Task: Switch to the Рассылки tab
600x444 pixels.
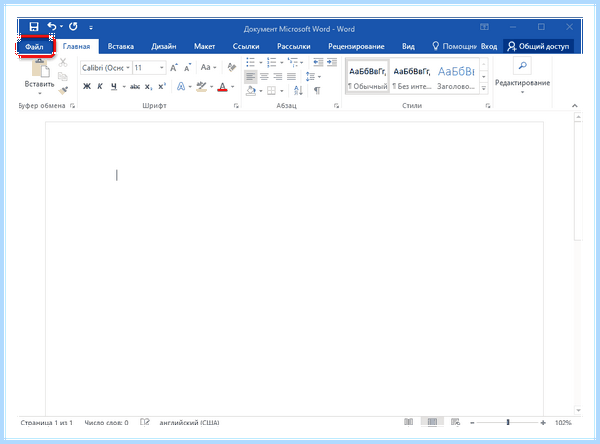Action: [293, 47]
